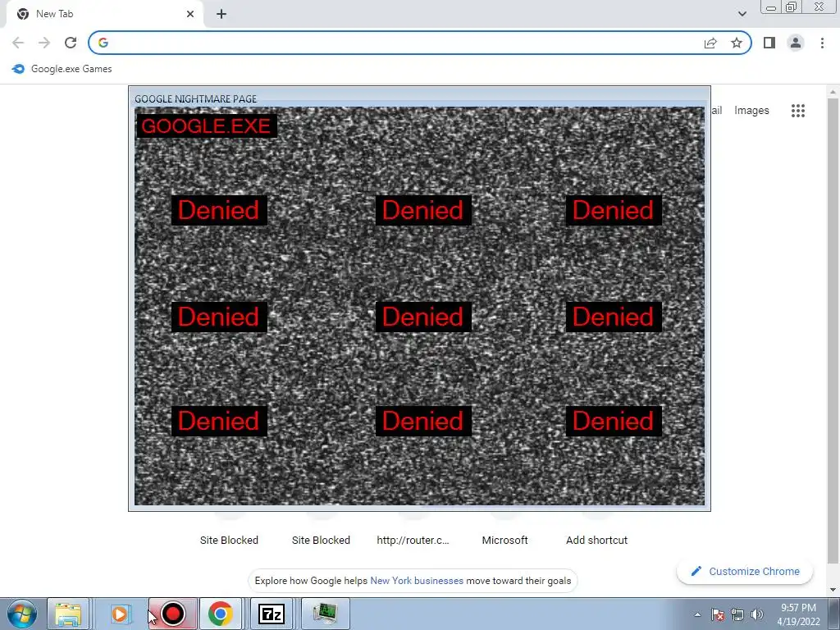The width and height of the screenshot is (840, 630).
Task: Click the GOOGLE.EXE label in the nightmare page
Action: [x=207, y=126]
